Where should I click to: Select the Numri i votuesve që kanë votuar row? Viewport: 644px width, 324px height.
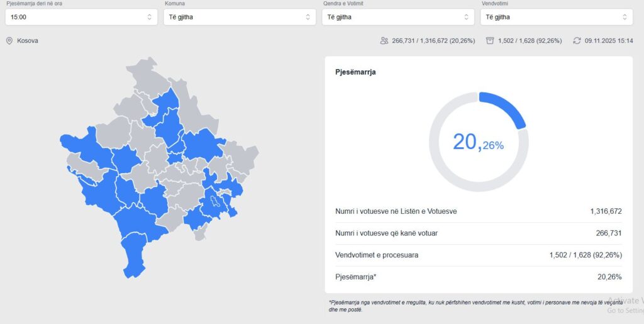click(x=478, y=233)
